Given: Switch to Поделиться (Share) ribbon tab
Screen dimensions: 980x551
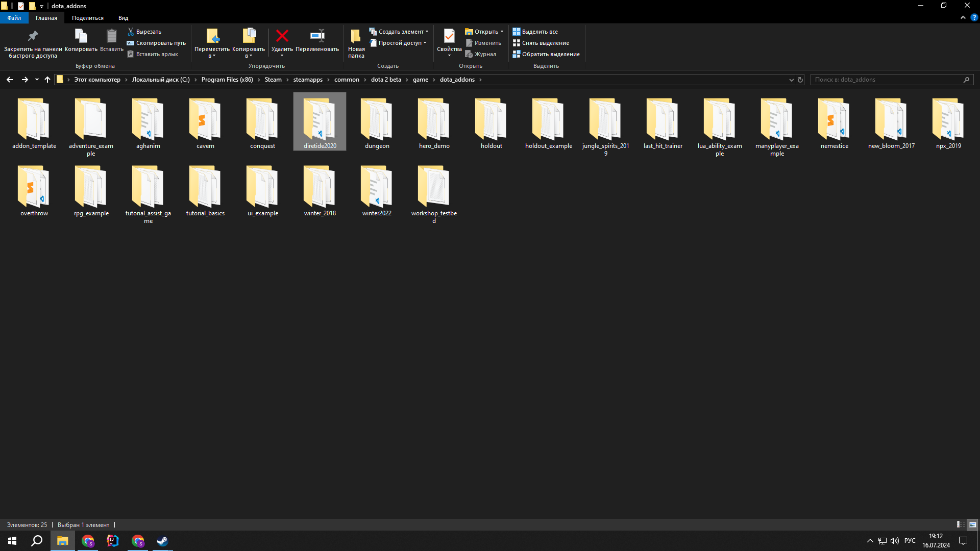Looking at the screenshot, I should click(87, 18).
